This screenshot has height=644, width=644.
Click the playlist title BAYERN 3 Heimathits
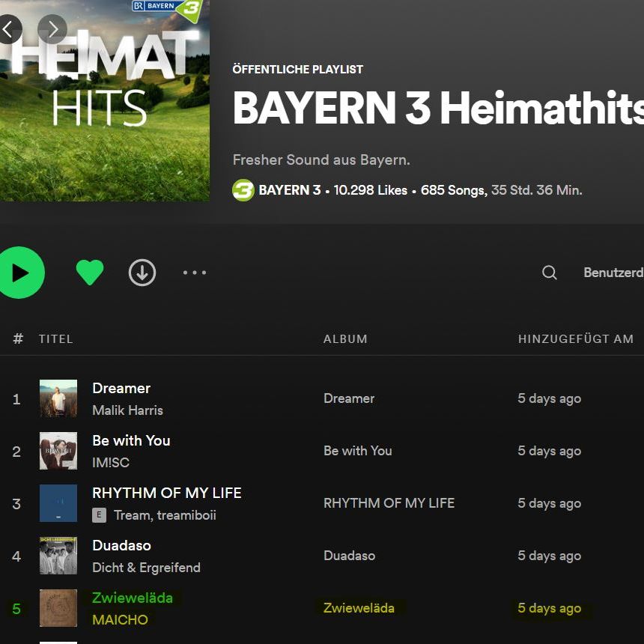(438, 108)
